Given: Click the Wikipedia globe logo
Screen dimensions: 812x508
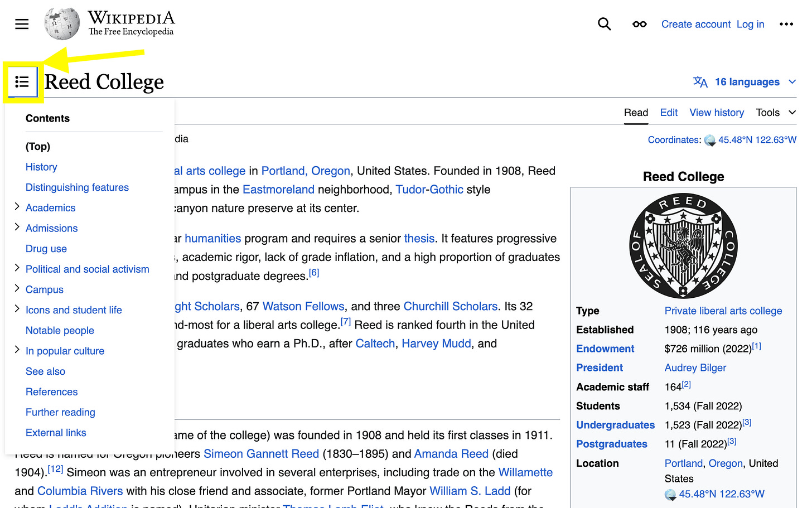Looking at the screenshot, I should (62, 24).
